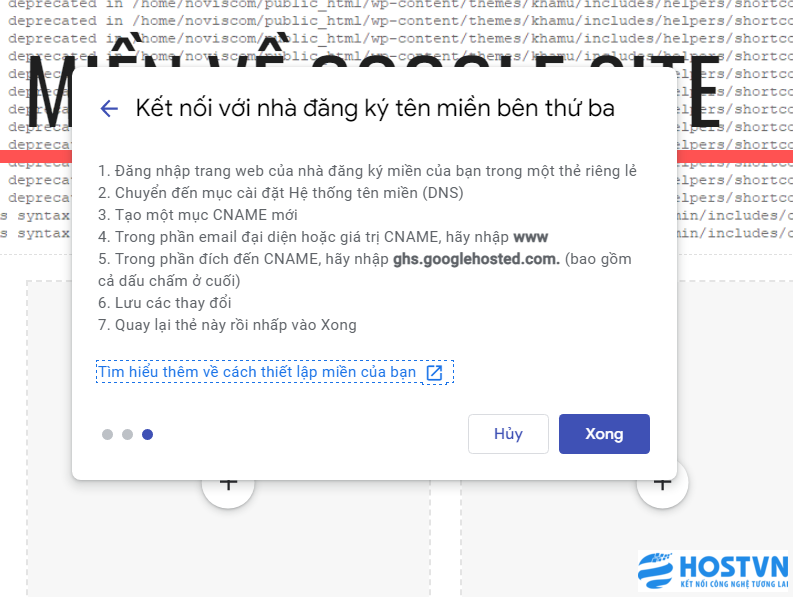Select the second gray pagination dot
Viewport: 793px width, 597px height.
click(x=127, y=435)
